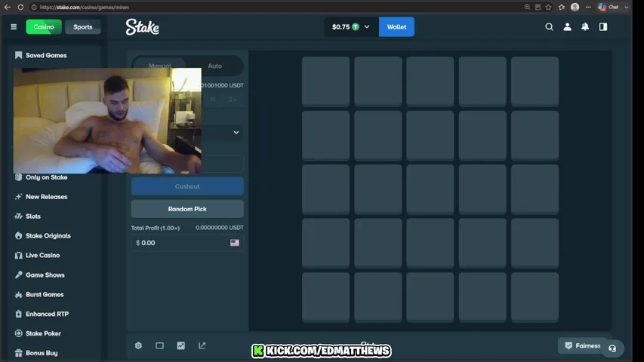This screenshot has width=644, height=362.
Task: Open Game Shows category
Action: coord(45,275)
